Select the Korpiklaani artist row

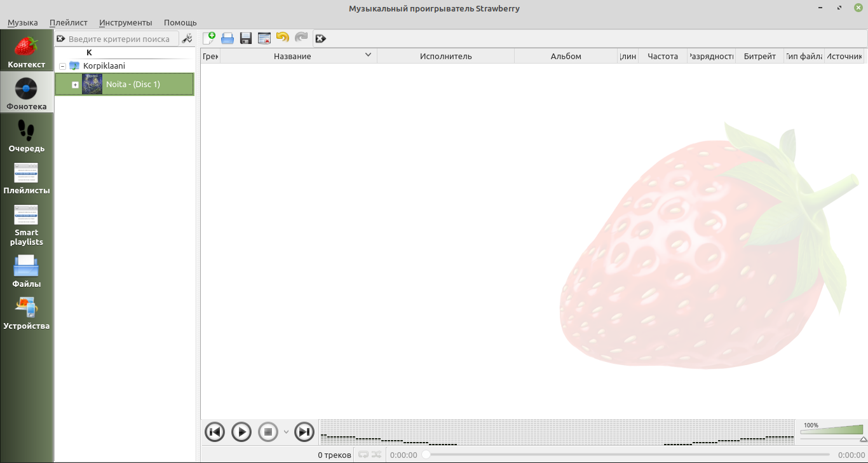pyautogui.click(x=125, y=66)
